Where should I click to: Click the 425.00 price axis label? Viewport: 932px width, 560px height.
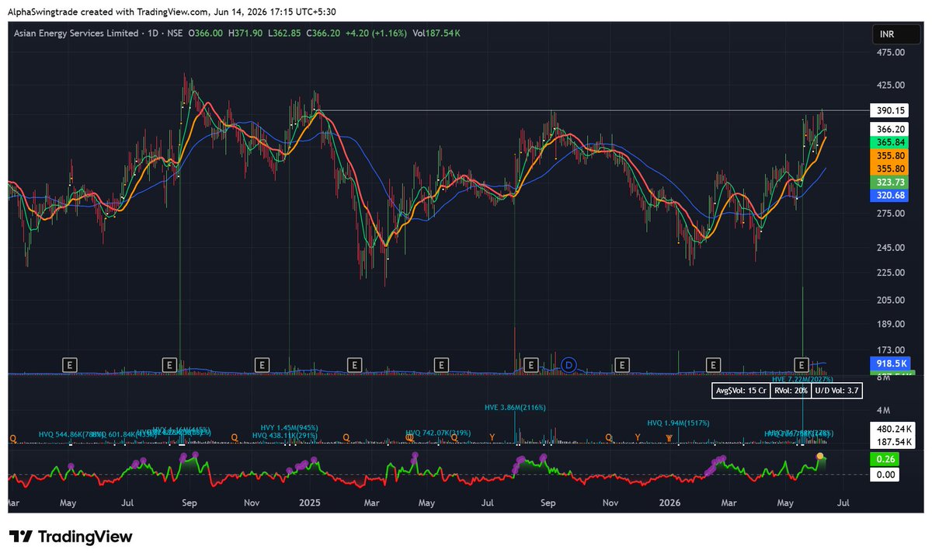889,85
